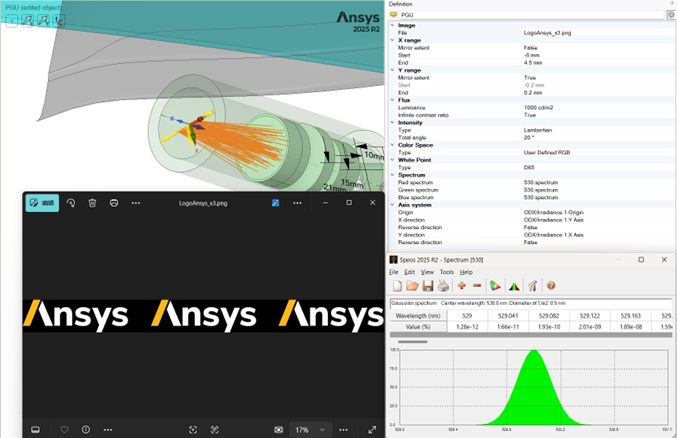Print the image from the Photos viewer

114,203
